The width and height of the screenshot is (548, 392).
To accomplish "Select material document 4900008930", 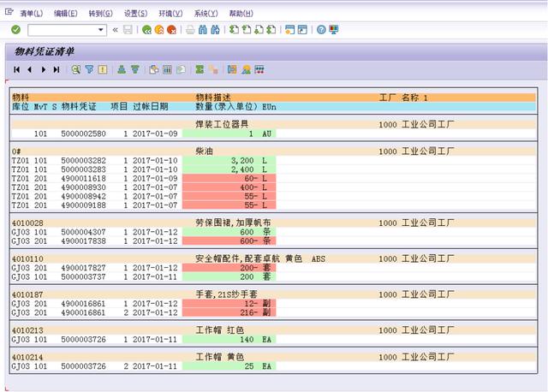I will pos(84,187).
